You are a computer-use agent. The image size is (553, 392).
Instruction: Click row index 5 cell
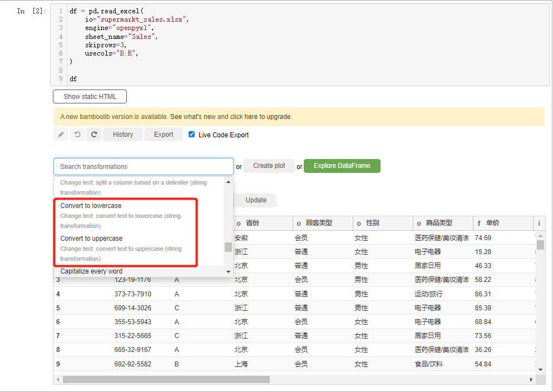pyautogui.click(x=58, y=308)
